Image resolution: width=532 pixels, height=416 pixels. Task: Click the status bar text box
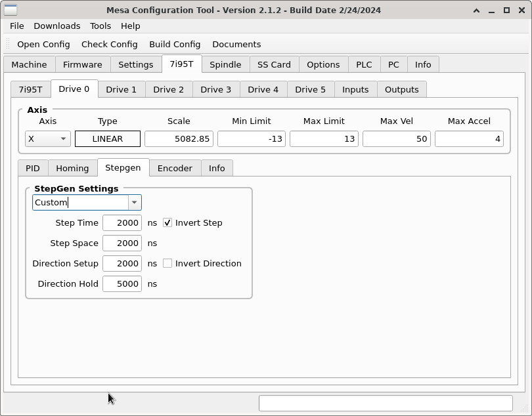tap(386, 403)
